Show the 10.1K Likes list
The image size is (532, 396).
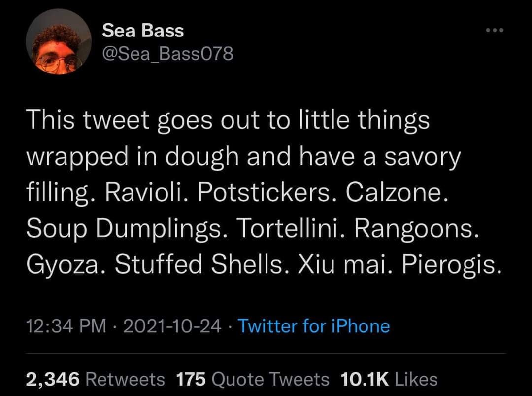(389, 379)
